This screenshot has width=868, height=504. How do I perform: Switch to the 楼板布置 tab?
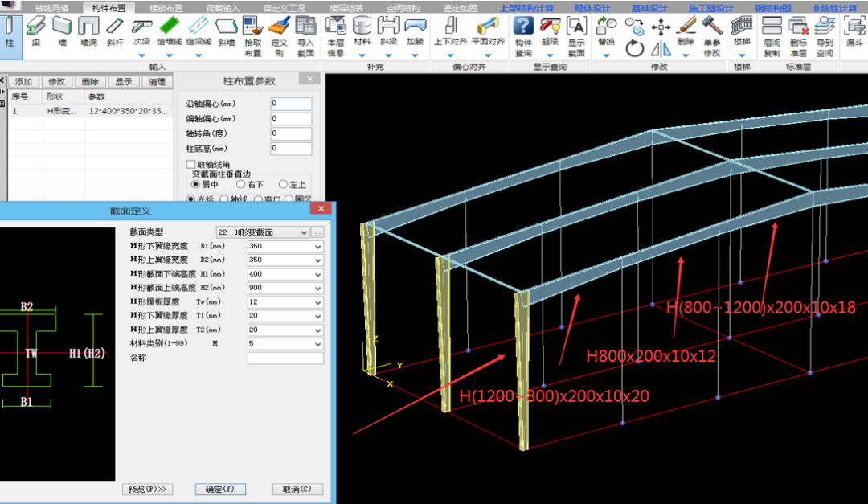(166, 8)
